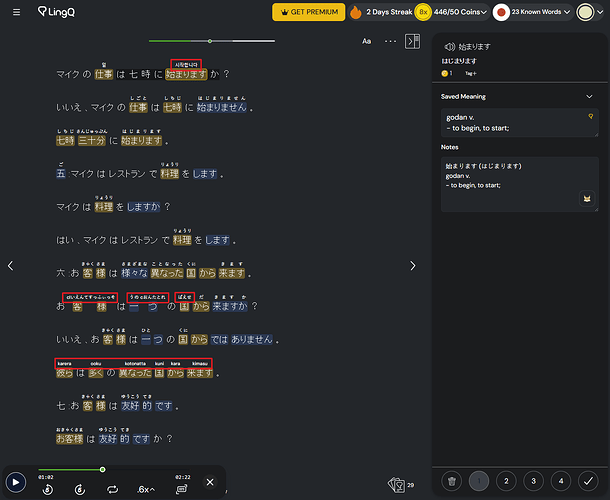Click the word 多く
The width and height of the screenshot is (610, 500).
[96, 373]
